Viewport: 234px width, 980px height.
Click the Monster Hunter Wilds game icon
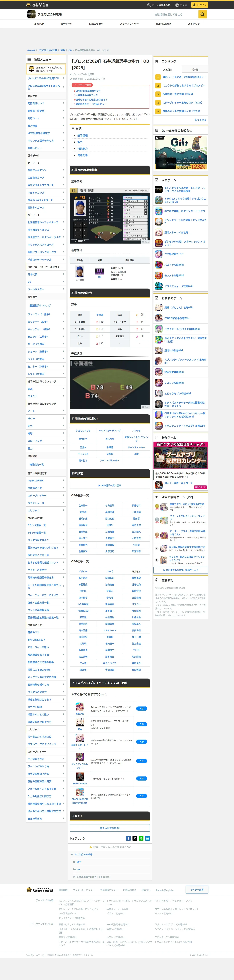click(159, 189)
